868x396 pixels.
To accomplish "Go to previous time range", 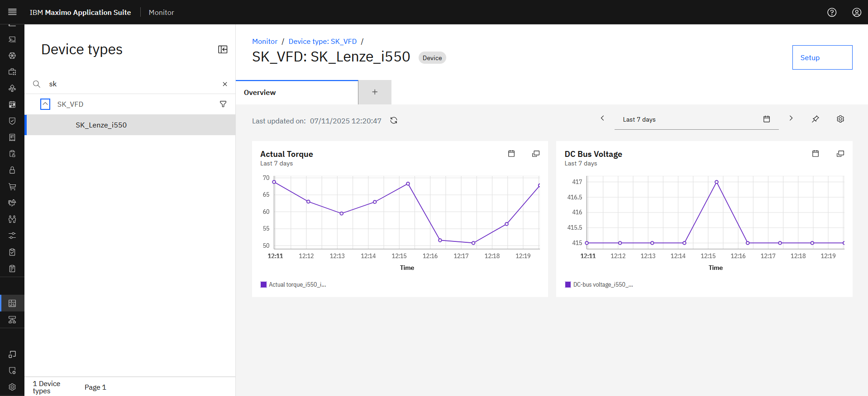I will pos(602,118).
